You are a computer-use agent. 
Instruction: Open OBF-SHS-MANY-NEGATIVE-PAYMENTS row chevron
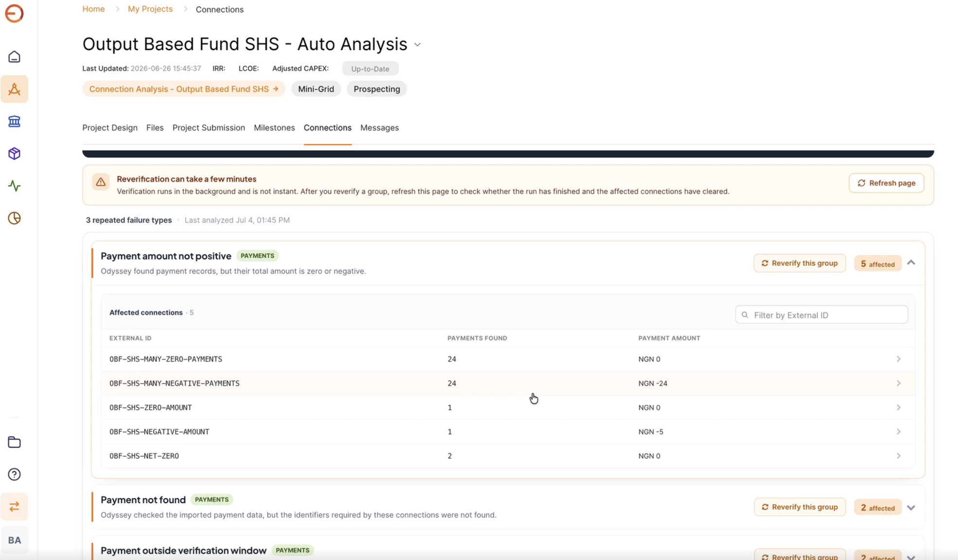click(899, 384)
